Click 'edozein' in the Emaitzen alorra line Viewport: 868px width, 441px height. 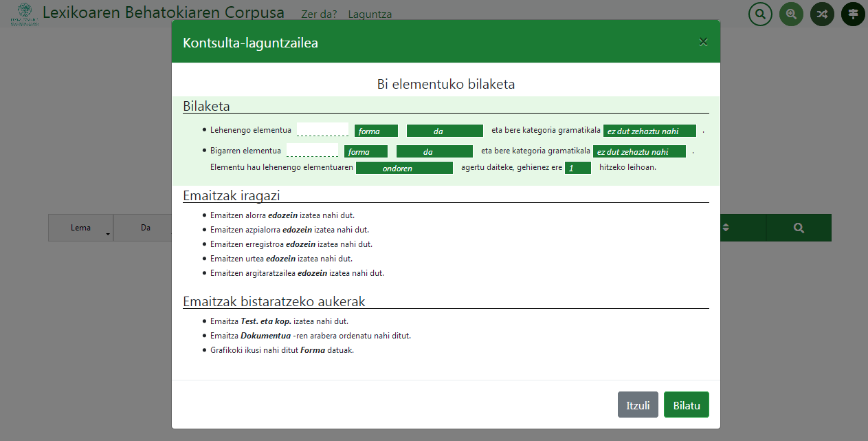283,215
